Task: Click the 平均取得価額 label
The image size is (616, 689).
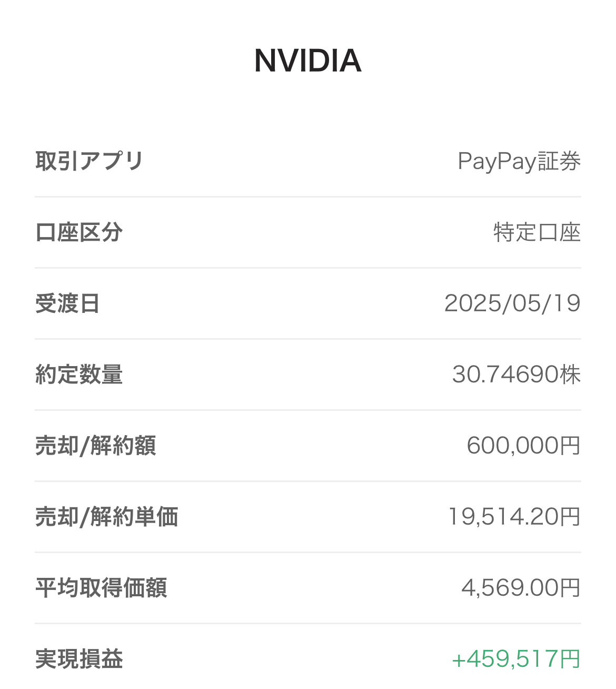Action: tap(101, 588)
